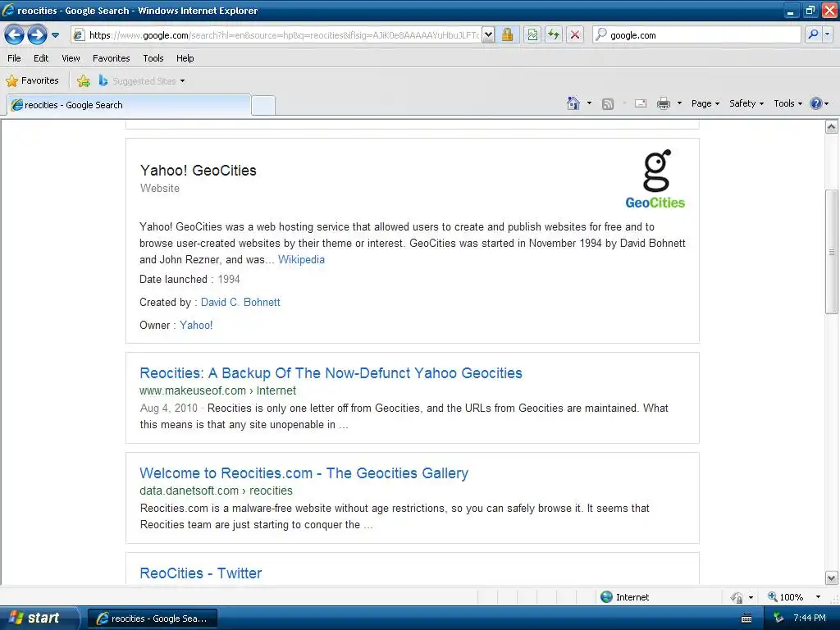Click the magnifier Search button
The height and width of the screenshot is (630, 840).
pyautogui.click(x=813, y=34)
